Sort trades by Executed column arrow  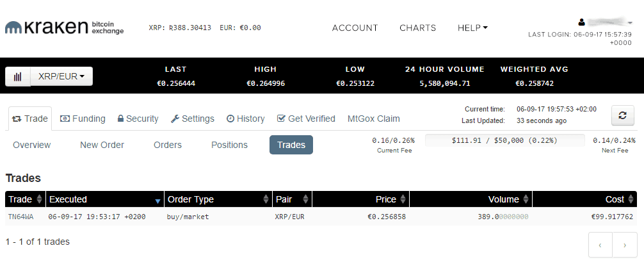click(x=157, y=201)
